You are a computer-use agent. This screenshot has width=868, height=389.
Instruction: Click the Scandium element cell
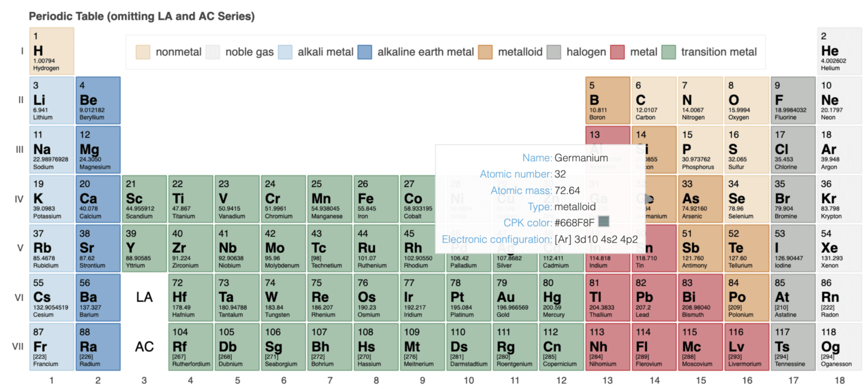tap(145, 199)
